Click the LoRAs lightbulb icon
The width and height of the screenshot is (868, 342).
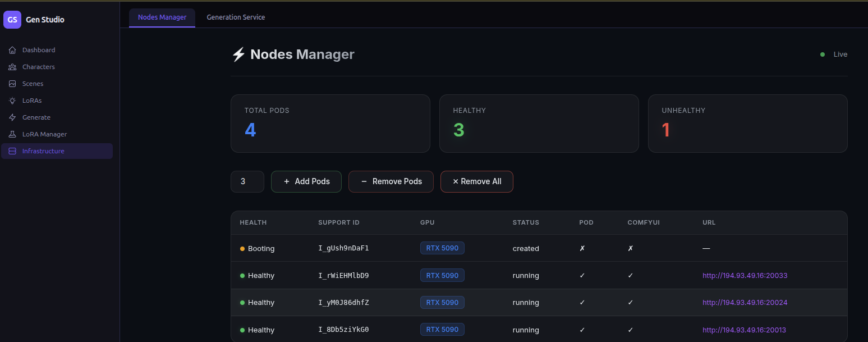(12, 101)
